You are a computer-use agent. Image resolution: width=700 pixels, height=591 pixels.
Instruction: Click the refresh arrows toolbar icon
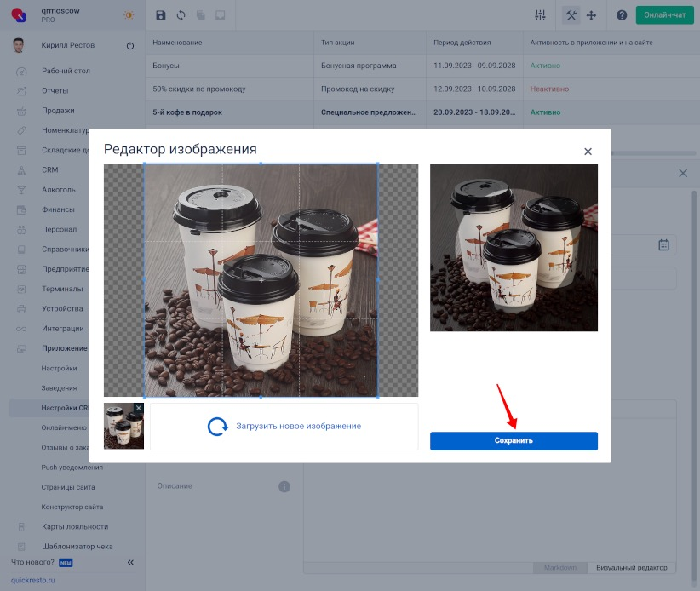pos(181,15)
